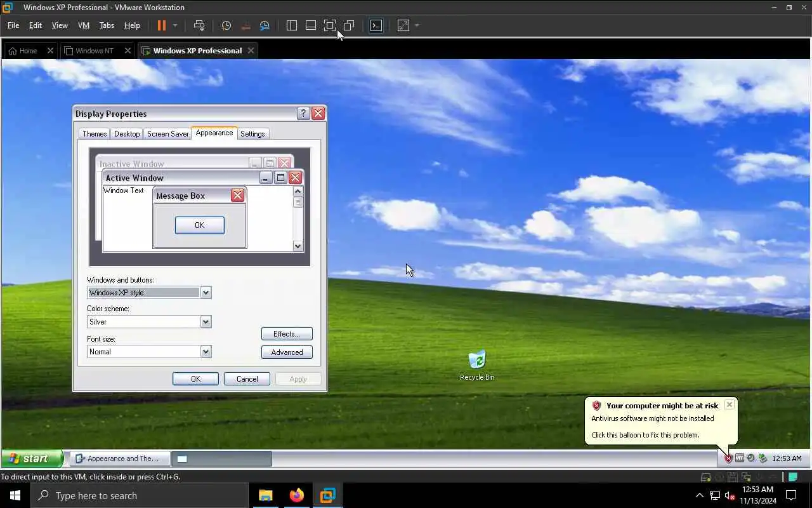The width and height of the screenshot is (812, 508).
Task: Select the Appearance tab
Action: (214, 133)
